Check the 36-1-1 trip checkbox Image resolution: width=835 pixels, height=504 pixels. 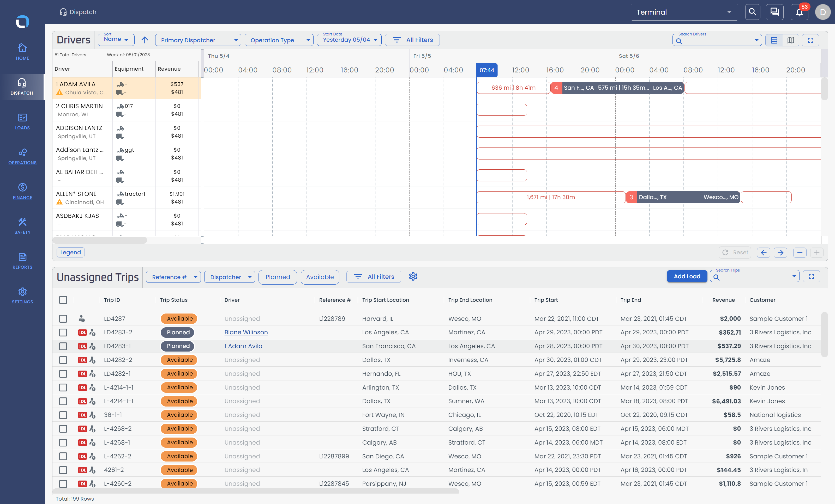(x=63, y=415)
